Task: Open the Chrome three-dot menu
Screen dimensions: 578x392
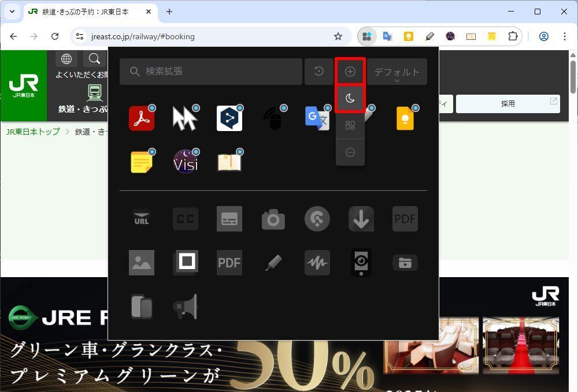Action: point(564,36)
